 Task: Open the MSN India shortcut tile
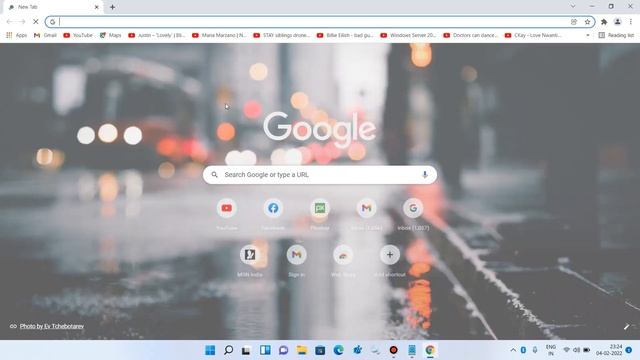pos(250,255)
